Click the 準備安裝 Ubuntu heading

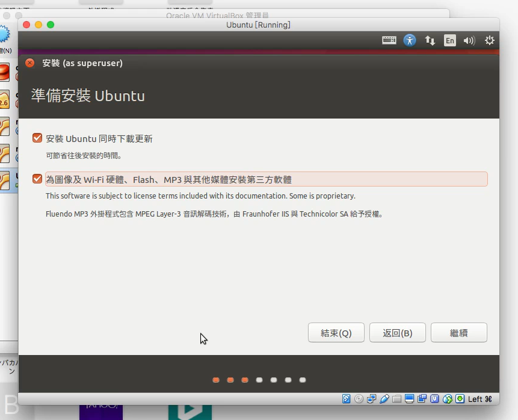pyautogui.click(x=88, y=96)
